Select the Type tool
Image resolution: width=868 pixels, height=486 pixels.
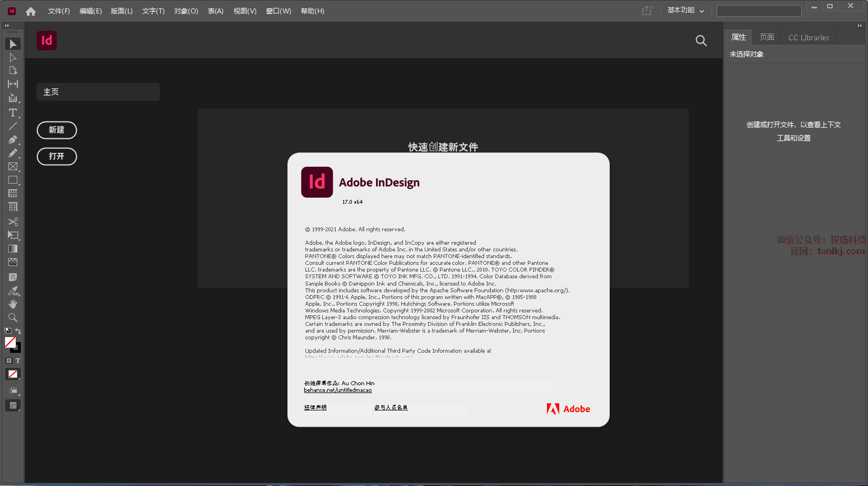pos(13,113)
